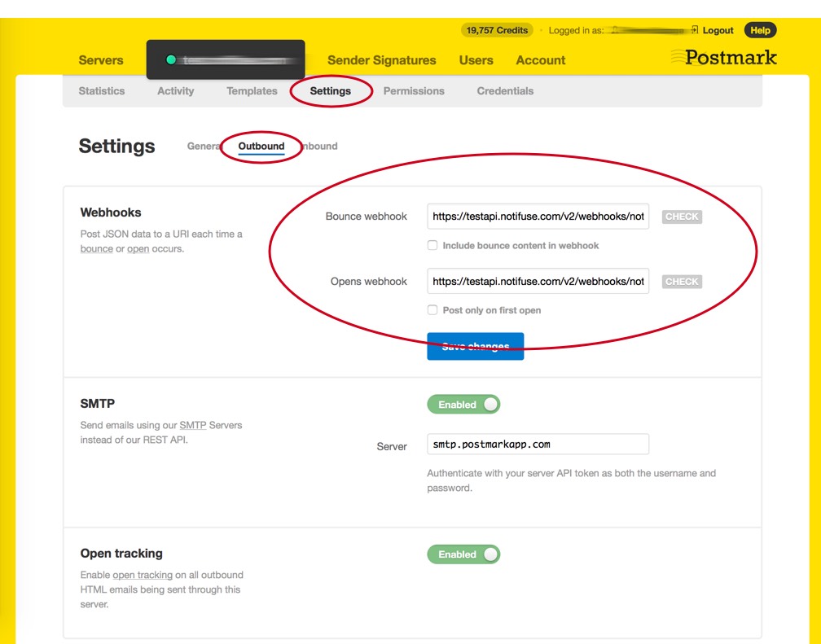Open the Users section
This screenshot has width=821, height=644.
coord(476,60)
